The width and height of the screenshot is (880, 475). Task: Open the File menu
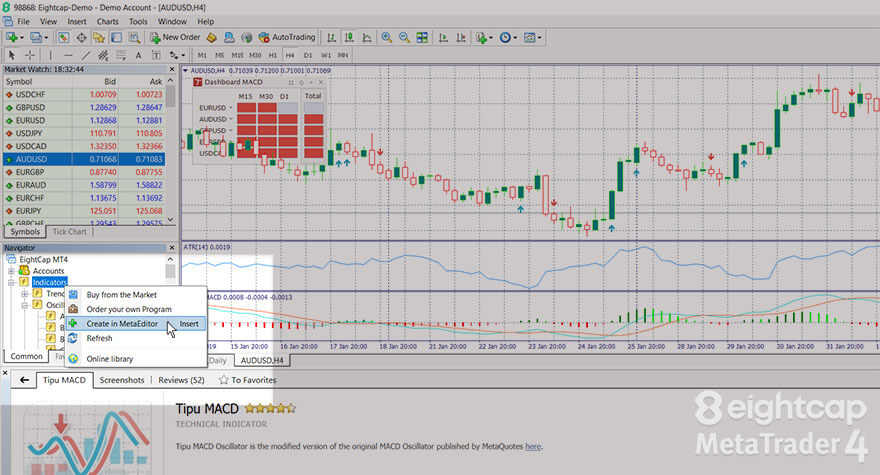click(24, 21)
